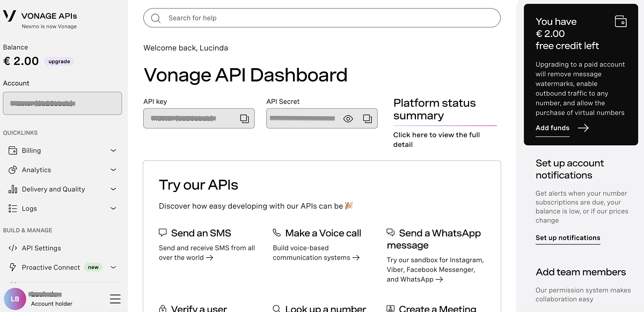Click the API key field

[x=199, y=118]
